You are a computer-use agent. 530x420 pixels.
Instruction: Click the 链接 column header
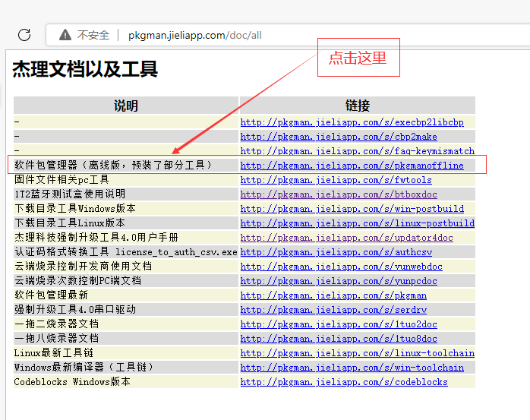(x=358, y=106)
